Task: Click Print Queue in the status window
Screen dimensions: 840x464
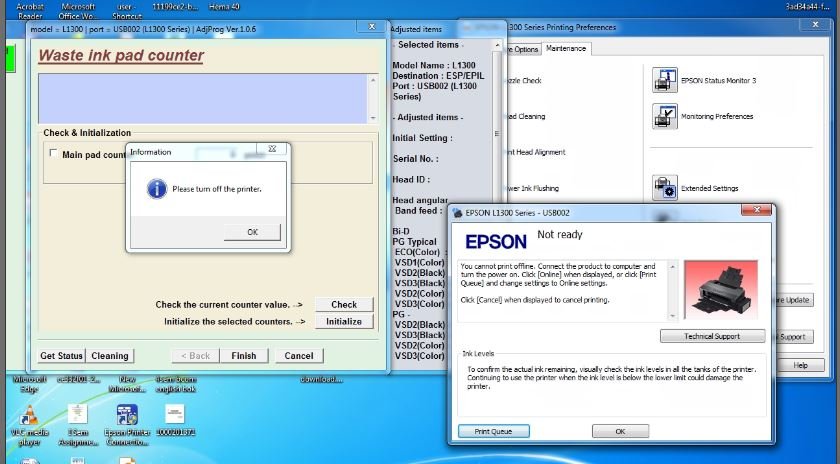Action: point(493,431)
